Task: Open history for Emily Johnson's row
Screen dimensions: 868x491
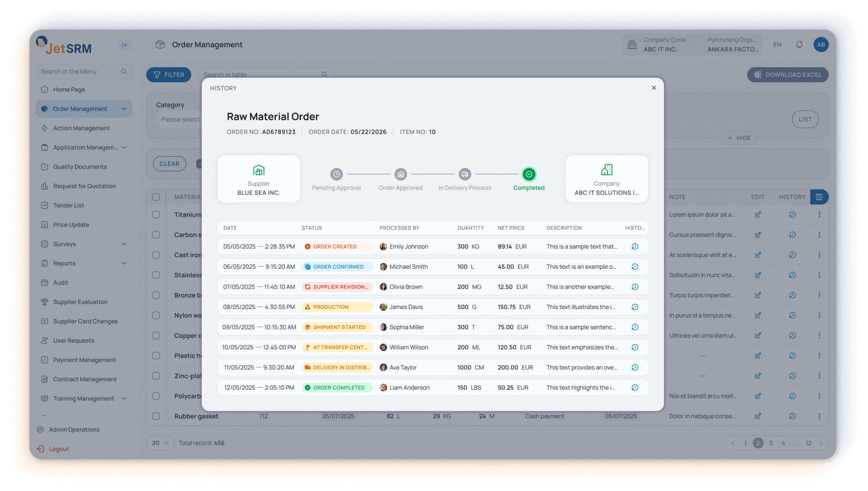Action: point(635,247)
